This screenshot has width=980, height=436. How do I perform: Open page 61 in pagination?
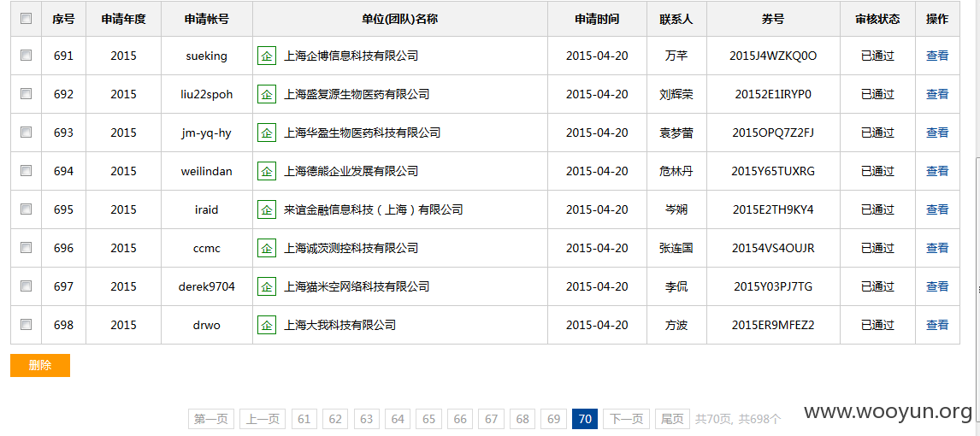coord(304,419)
